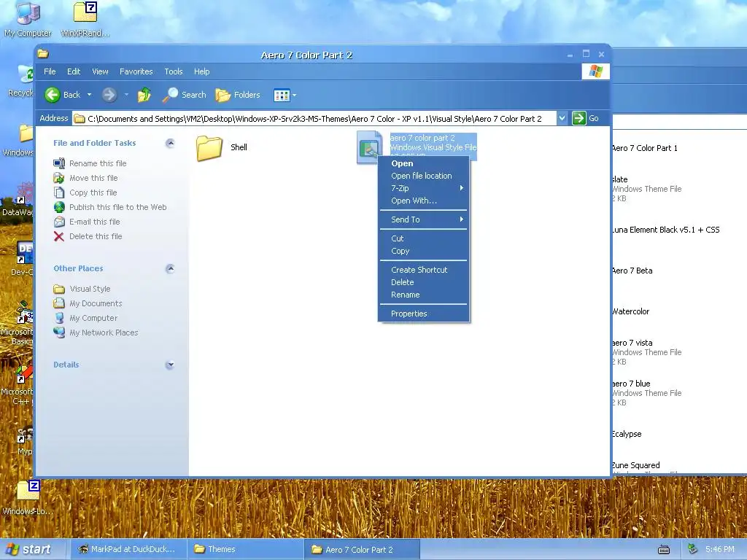Image resolution: width=747 pixels, height=560 pixels.
Task: Go to My Network Places link
Action: pos(104,332)
